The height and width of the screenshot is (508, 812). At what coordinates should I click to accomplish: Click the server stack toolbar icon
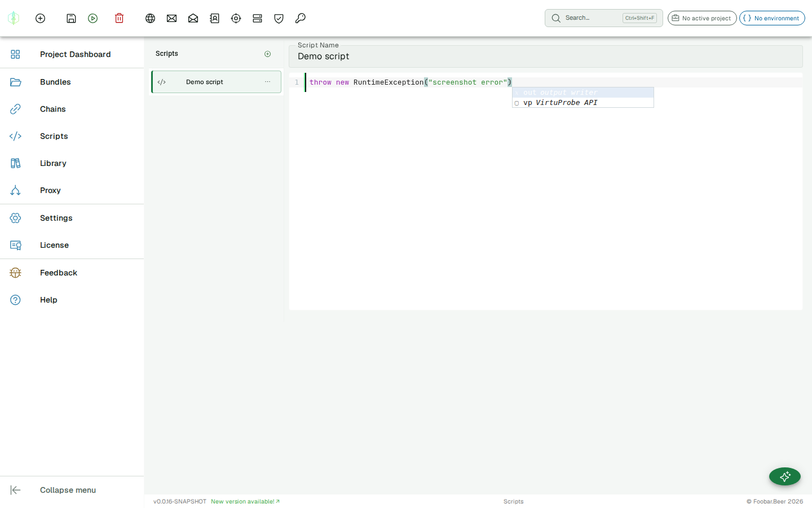(x=257, y=18)
